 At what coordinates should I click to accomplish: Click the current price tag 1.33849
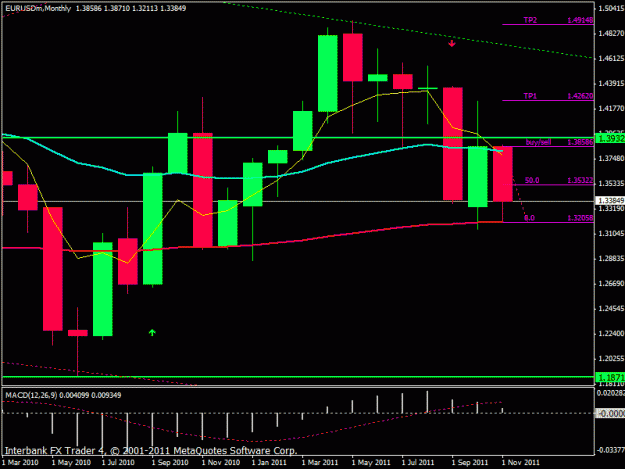[x=610, y=200]
